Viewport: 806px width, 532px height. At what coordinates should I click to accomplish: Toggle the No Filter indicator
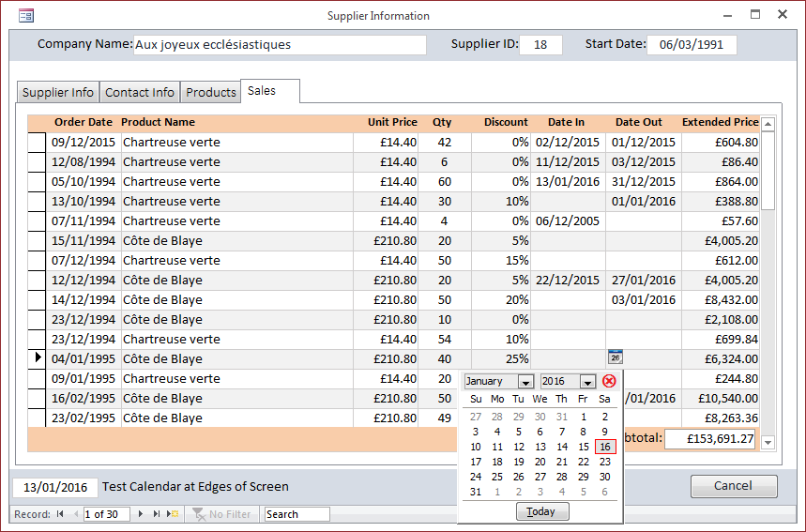[x=221, y=514]
